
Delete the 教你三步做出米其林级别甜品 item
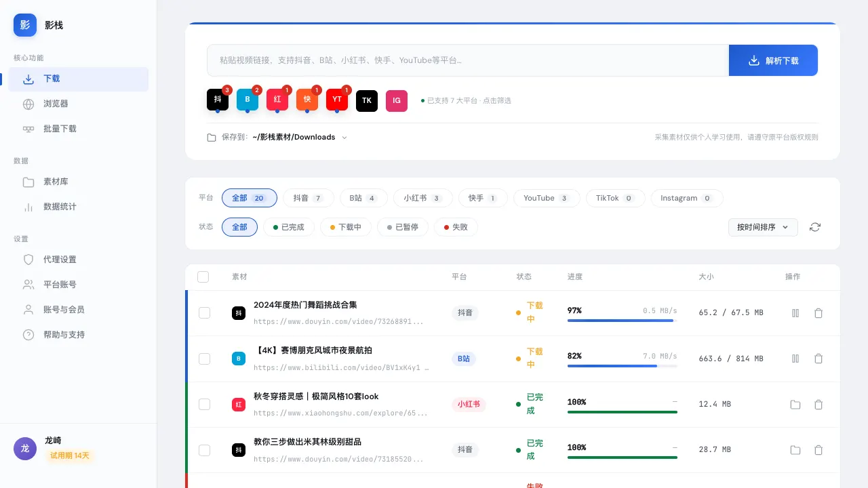coord(818,450)
